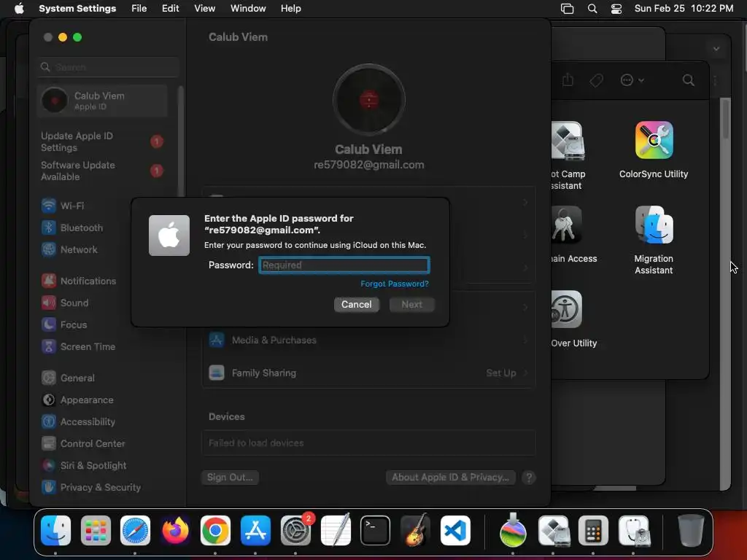The width and height of the screenshot is (747, 560).
Task: Open Safari from the Dock
Action: click(x=135, y=530)
